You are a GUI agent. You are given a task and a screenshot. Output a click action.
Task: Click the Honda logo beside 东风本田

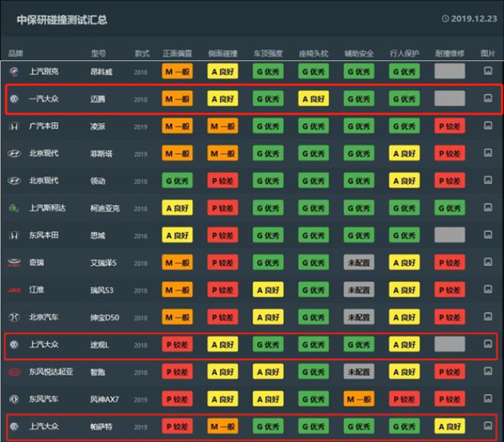tap(14, 235)
